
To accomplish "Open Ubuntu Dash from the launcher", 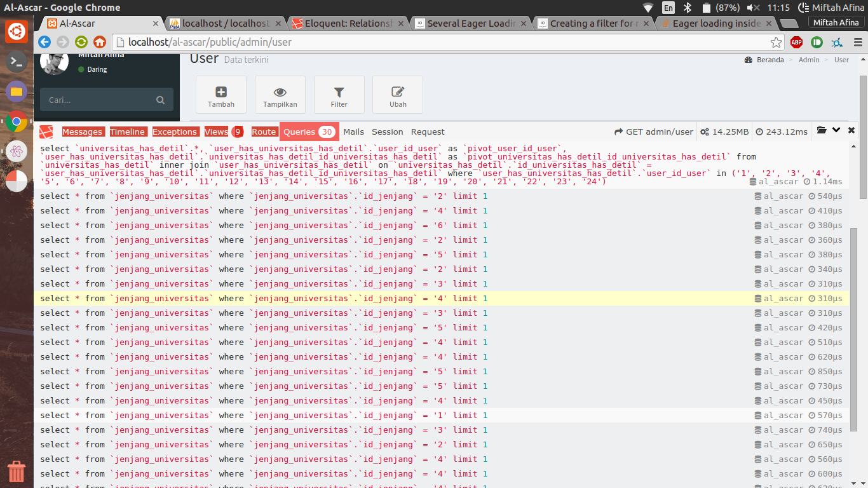I will pyautogui.click(x=17, y=31).
